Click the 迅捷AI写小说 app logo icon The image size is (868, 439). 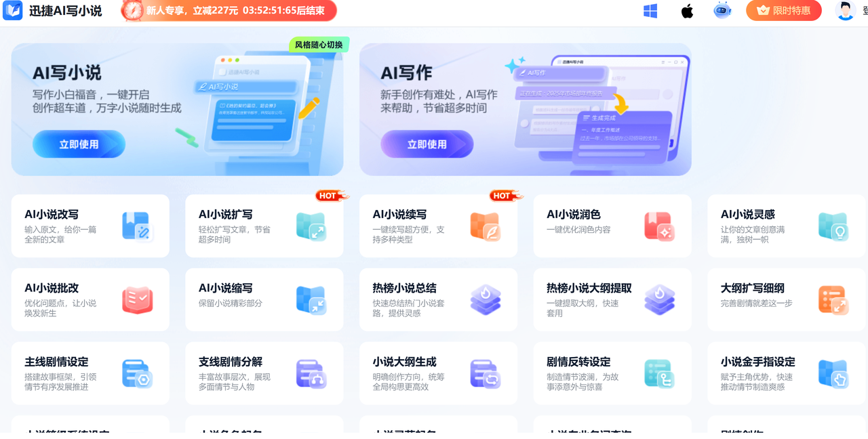click(12, 10)
